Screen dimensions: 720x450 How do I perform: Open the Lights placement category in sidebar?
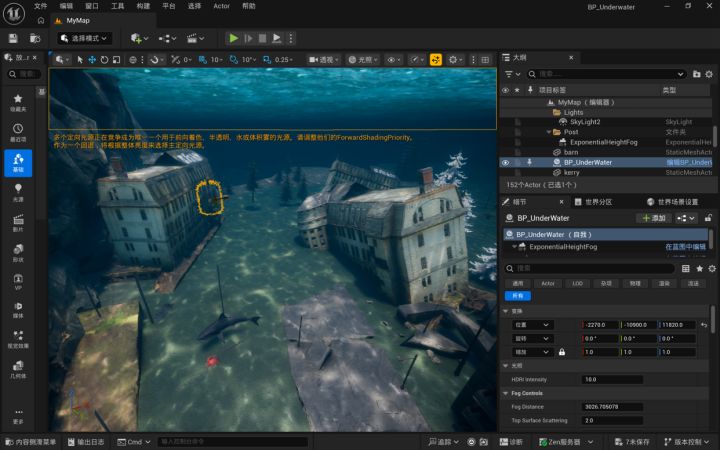18,193
